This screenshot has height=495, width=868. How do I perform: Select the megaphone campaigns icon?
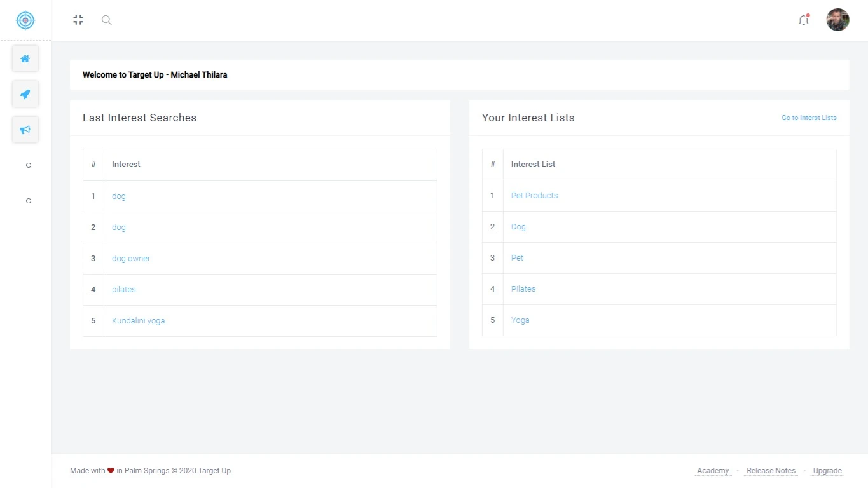[x=25, y=129]
